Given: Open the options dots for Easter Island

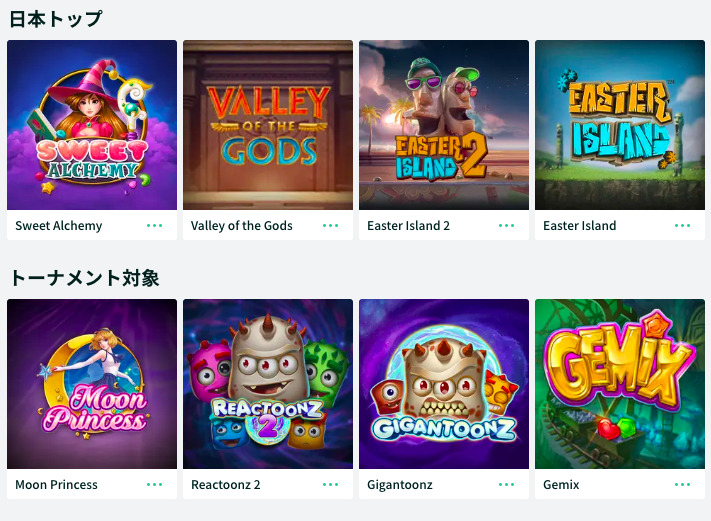Looking at the screenshot, I should (682, 225).
